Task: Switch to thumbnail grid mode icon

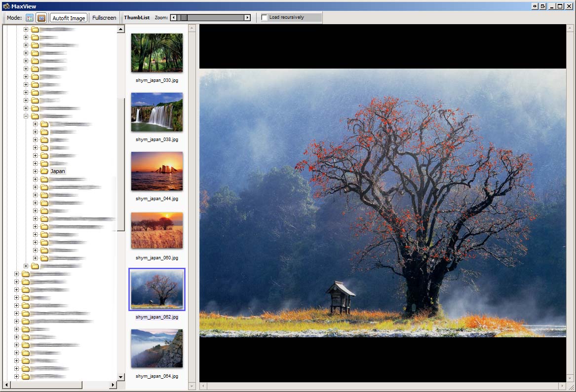Action: tap(30, 18)
